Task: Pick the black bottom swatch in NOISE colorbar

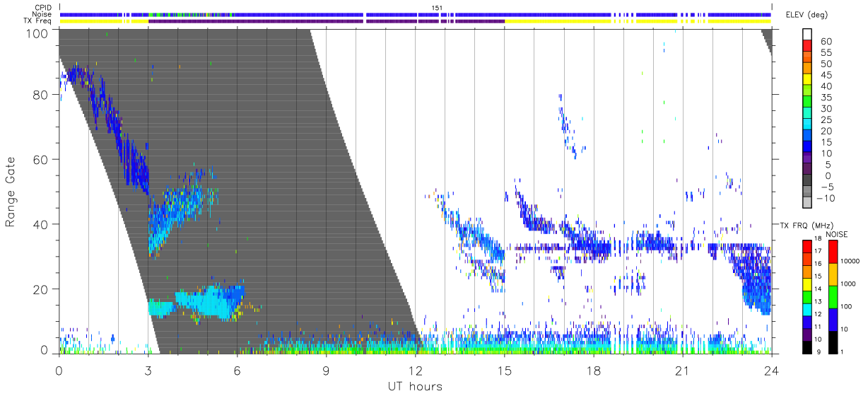Action: (833, 341)
